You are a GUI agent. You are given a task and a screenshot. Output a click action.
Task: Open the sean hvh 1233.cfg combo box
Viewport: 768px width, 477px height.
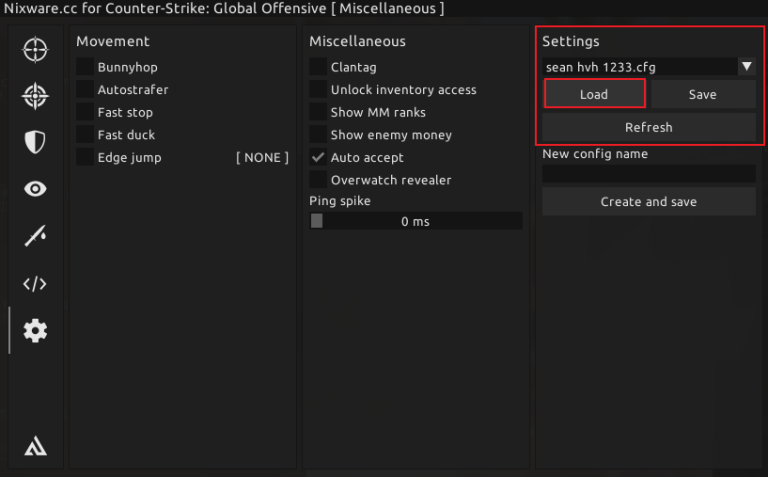pos(638,67)
